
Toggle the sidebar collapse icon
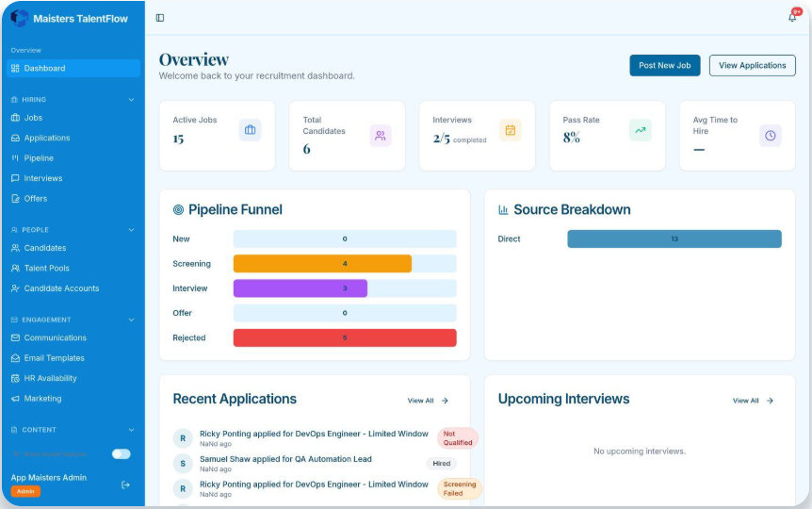(x=160, y=18)
